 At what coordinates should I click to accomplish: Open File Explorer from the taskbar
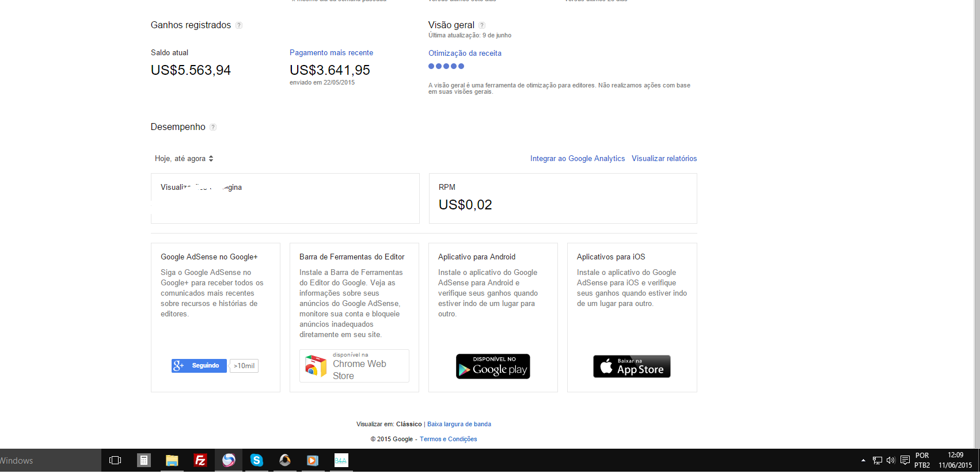[172, 460]
